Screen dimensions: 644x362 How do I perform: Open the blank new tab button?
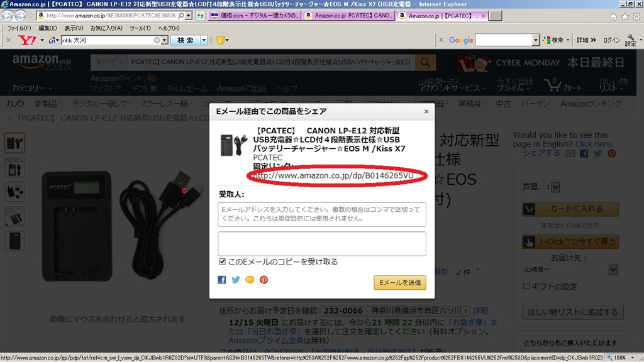coord(496,16)
